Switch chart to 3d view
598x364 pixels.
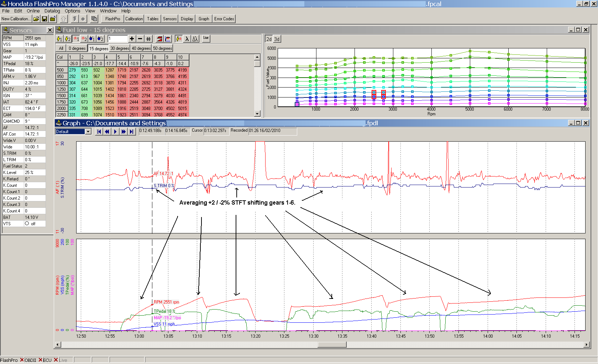pos(277,39)
